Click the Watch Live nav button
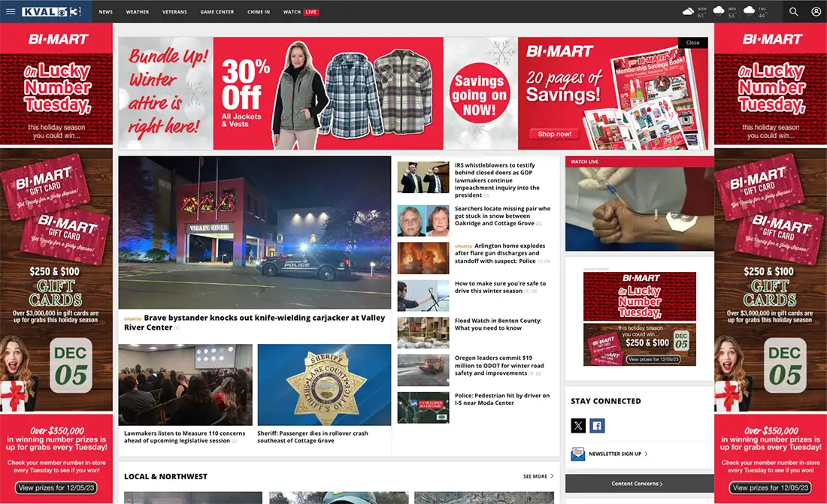The height and width of the screenshot is (504, 827). click(x=301, y=11)
